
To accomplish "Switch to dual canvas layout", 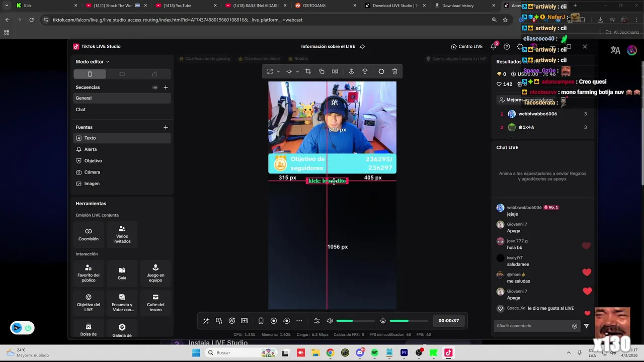I will point(154,74).
